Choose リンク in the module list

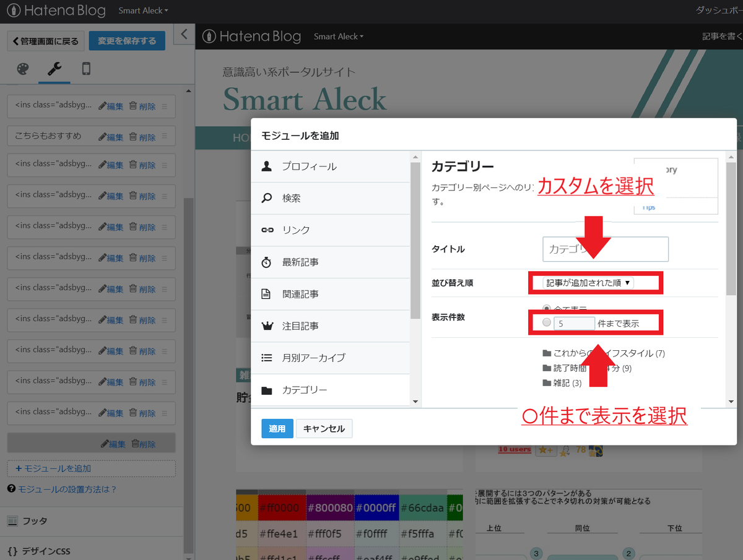[330, 230]
